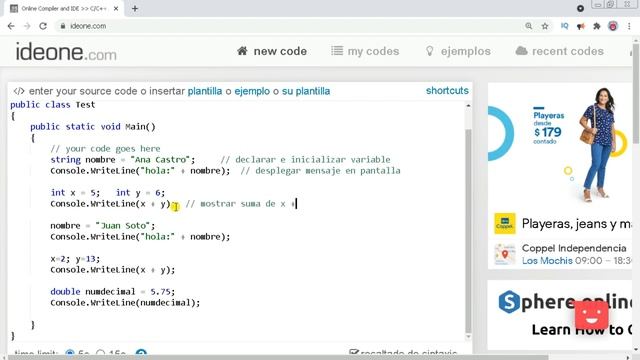Open the Chrome three-dot menu
This screenshot has width=640, height=360.
coord(629,26)
